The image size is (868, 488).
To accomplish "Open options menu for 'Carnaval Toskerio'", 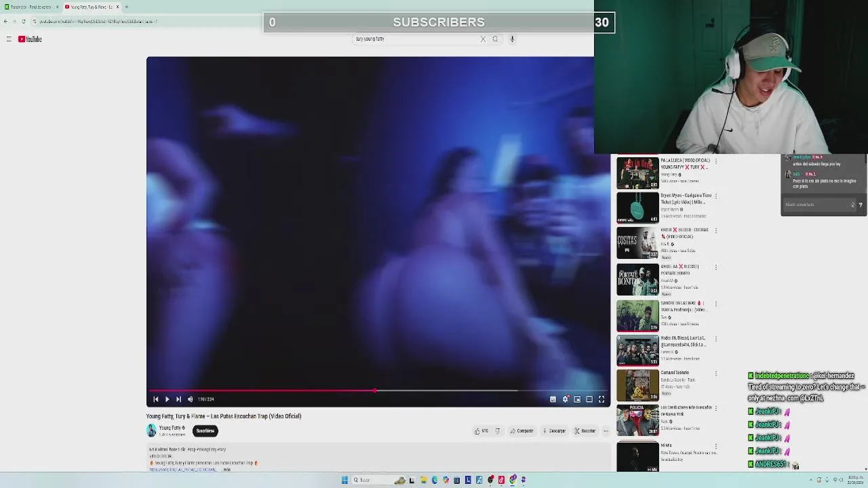I will click(x=716, y=373).
